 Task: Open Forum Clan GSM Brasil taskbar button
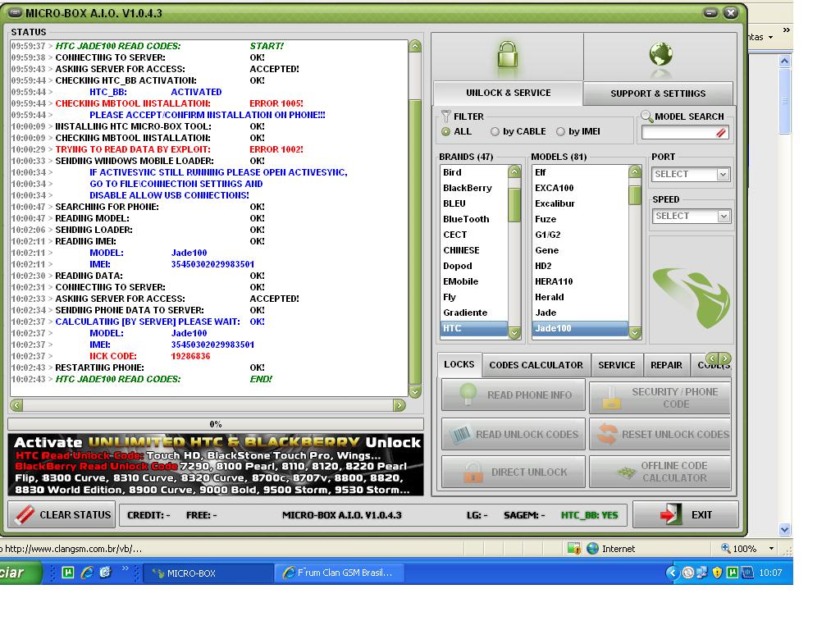pos(340,573)
